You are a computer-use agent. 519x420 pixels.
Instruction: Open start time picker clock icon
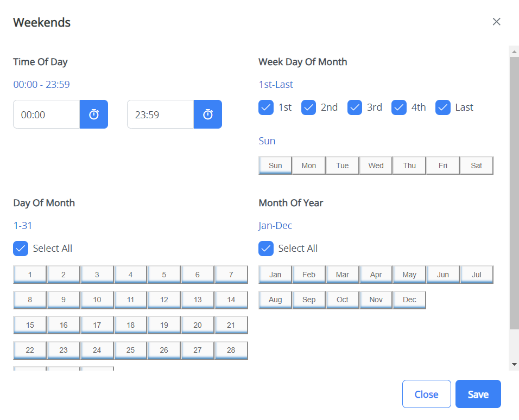pyautogui.click(x=94, y=114)
